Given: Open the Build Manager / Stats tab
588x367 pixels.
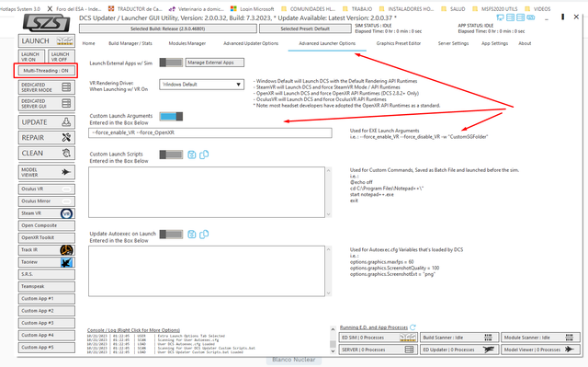Looking at the screenshot, I should (x=130, y=43).
